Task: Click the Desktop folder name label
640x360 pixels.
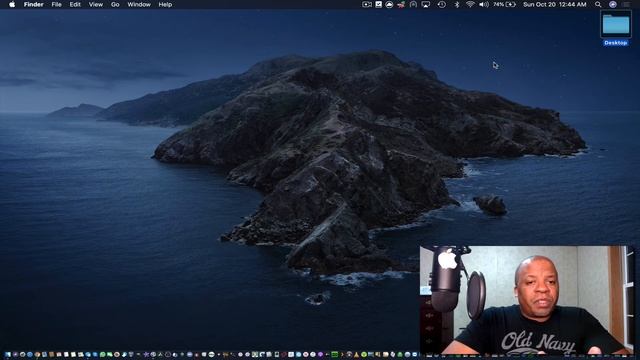Action: pyautogui.click(x=616, y=43)
